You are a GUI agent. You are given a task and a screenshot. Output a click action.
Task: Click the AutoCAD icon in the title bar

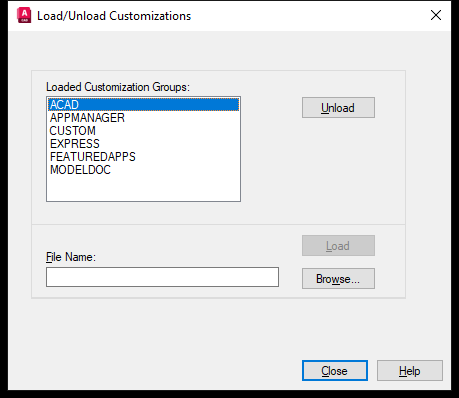coord(24,16)
